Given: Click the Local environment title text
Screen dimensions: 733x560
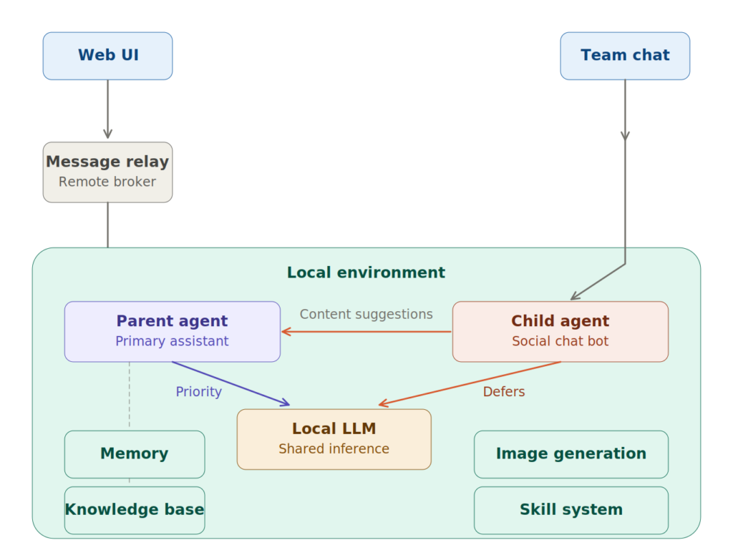Looking at the screenshot, I should click(366, 272).
